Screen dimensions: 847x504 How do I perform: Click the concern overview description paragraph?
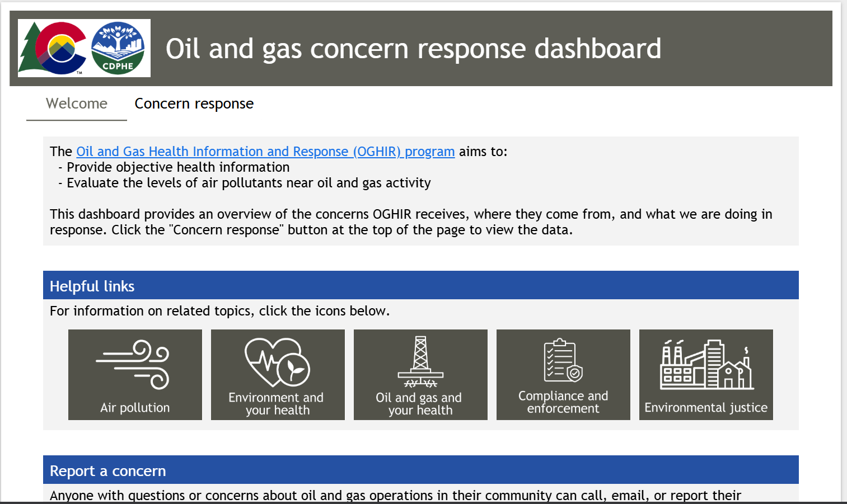411,222
